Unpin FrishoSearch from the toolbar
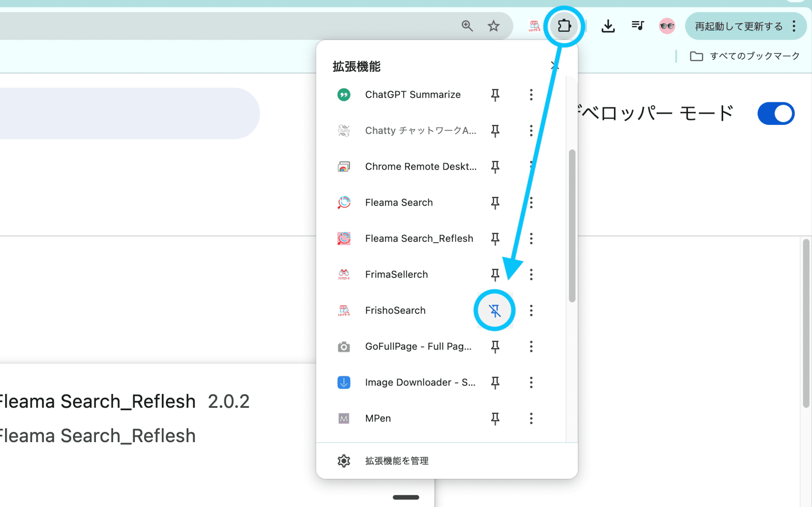Viewport: 812px width, 507px height. pyautogui.click(x=495, y=311)
